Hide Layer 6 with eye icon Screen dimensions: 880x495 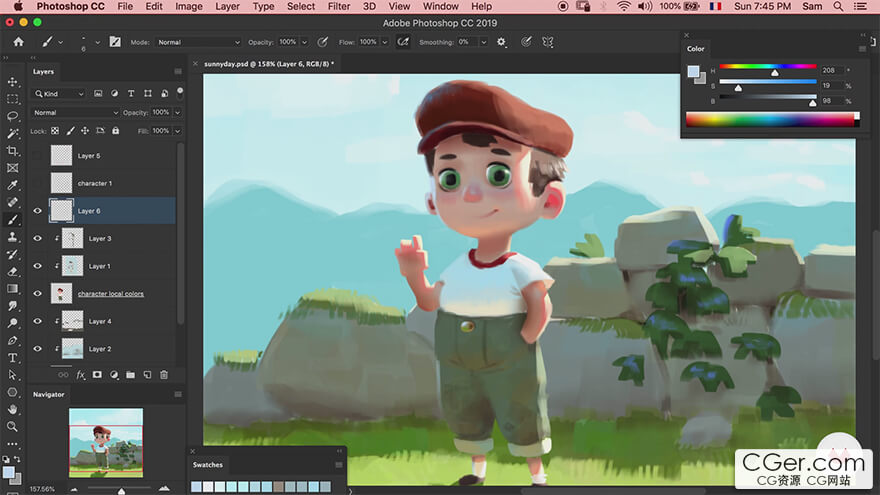coord(38,211)
